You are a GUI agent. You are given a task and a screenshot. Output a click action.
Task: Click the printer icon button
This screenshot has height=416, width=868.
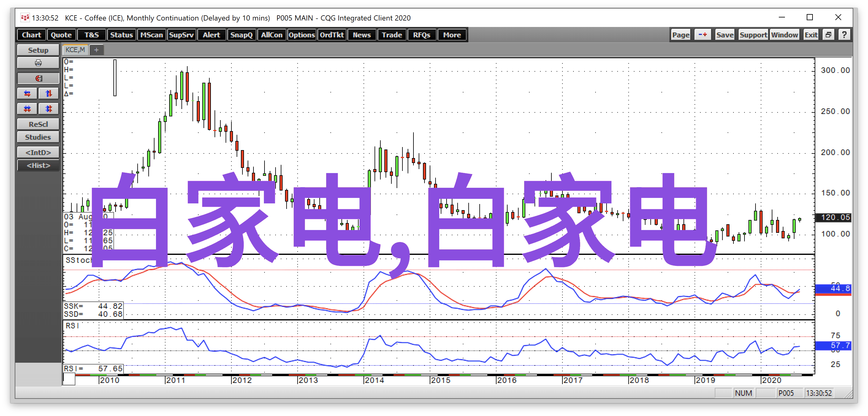click(38, 63)
